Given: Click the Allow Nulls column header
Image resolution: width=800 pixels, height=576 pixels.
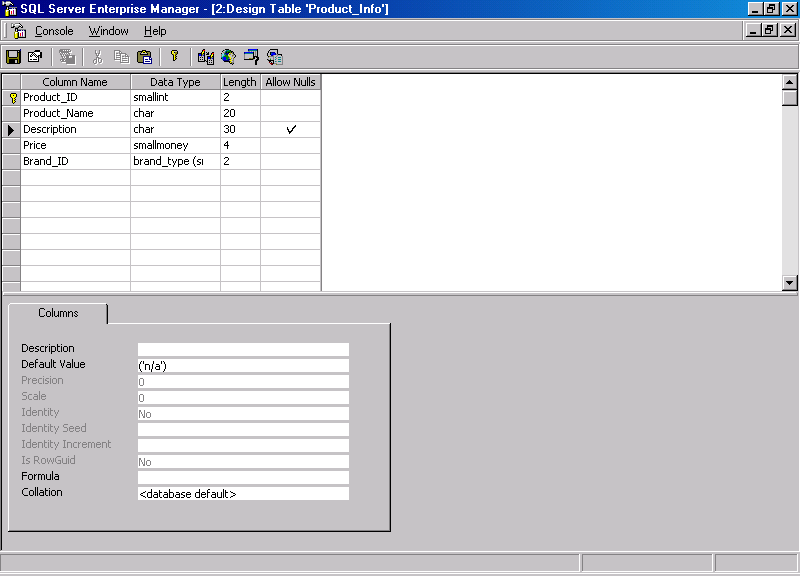Looking at the screenshot, I should pyautogui.click(x=291, y=82).
